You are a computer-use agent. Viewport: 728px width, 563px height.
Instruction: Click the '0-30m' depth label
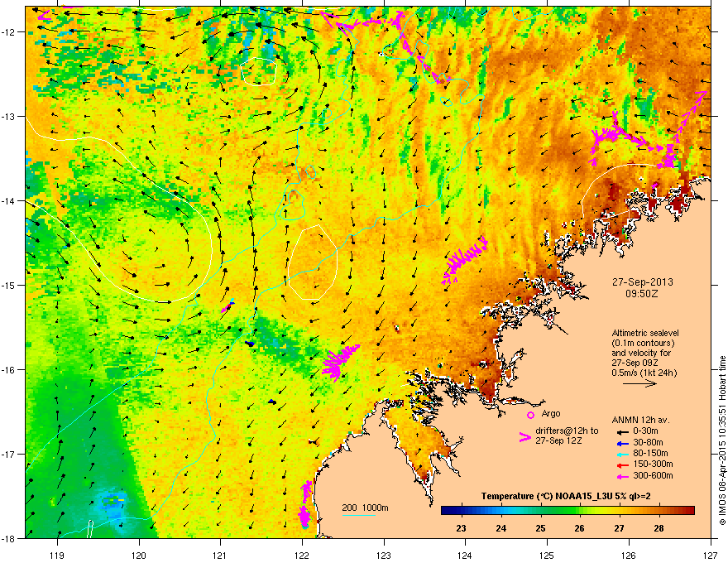pos(645,431)
